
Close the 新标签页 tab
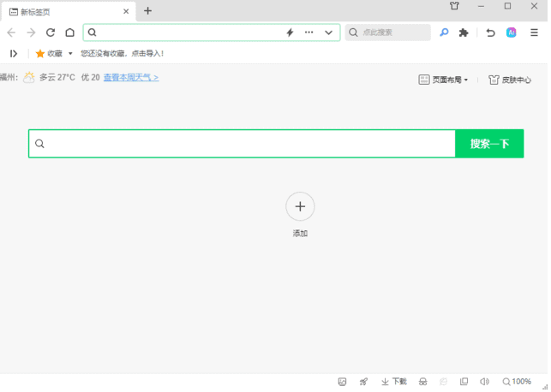click(126, 12)
